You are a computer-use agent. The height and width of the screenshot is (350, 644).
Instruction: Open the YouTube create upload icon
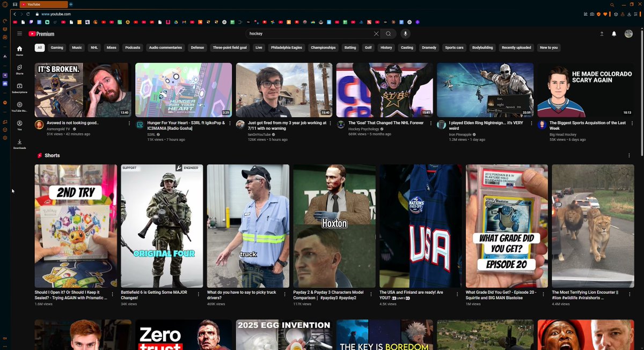point(602,34)
